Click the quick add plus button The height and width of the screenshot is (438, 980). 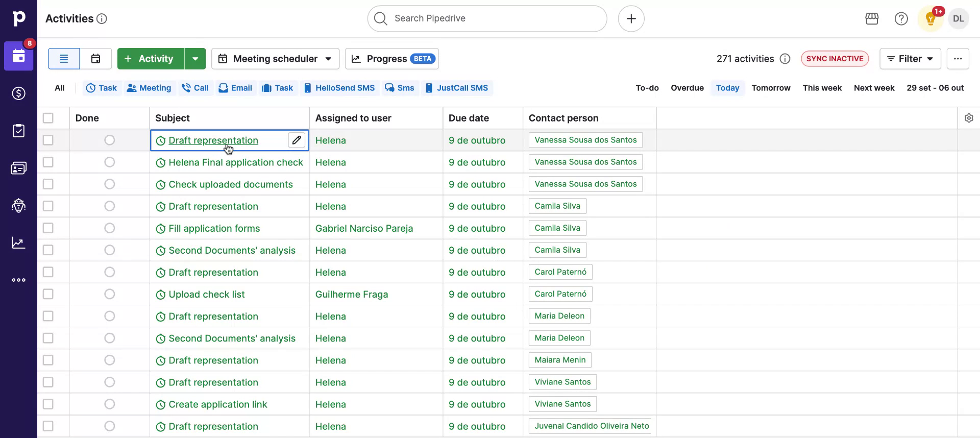point(631,19)
